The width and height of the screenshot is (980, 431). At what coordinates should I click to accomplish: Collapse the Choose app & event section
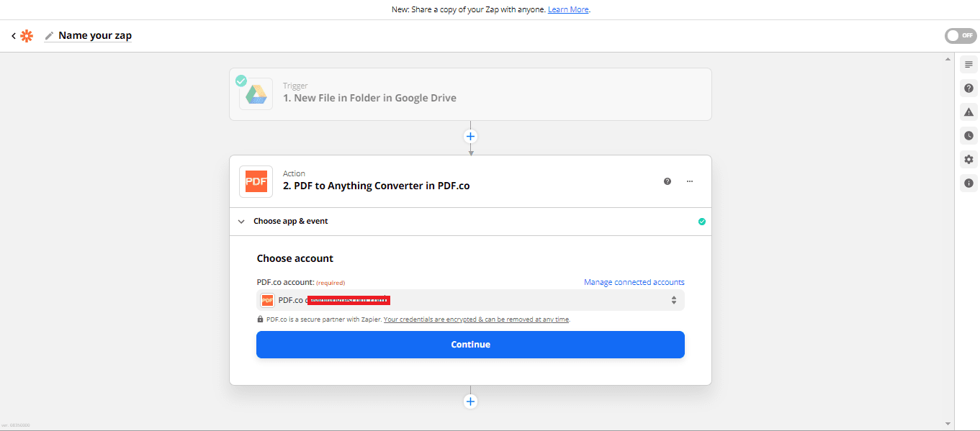241,222
